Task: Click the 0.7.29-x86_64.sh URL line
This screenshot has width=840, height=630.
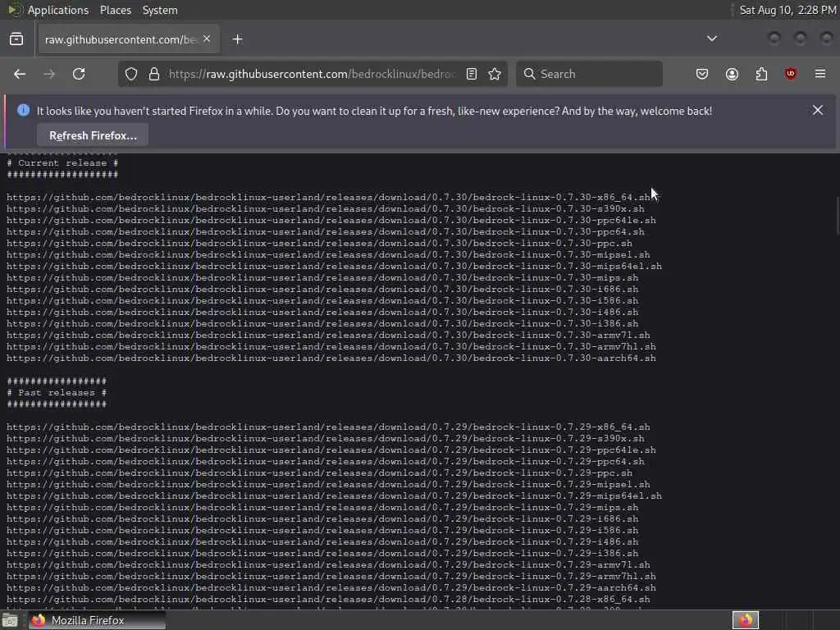Action: point(328,427)
